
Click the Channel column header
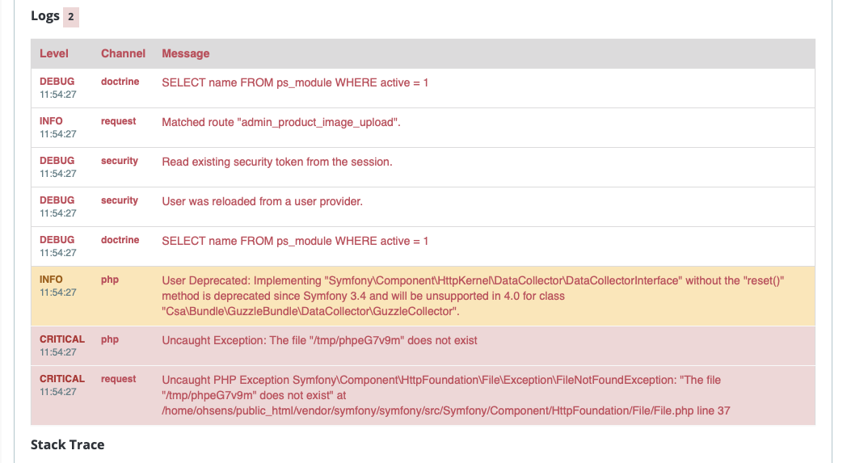[123, 53]
